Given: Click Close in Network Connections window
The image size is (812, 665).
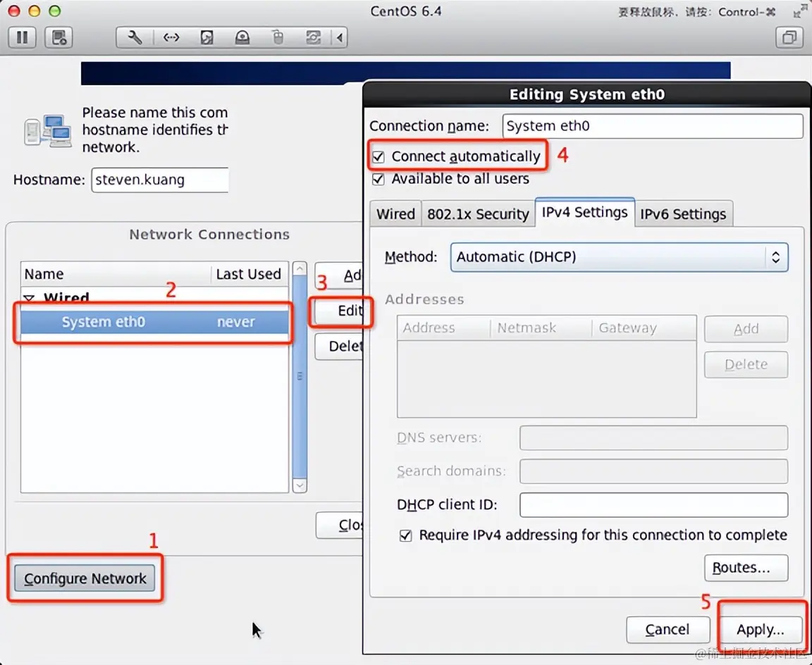Looking at the screenshot, I should (340, 526).
